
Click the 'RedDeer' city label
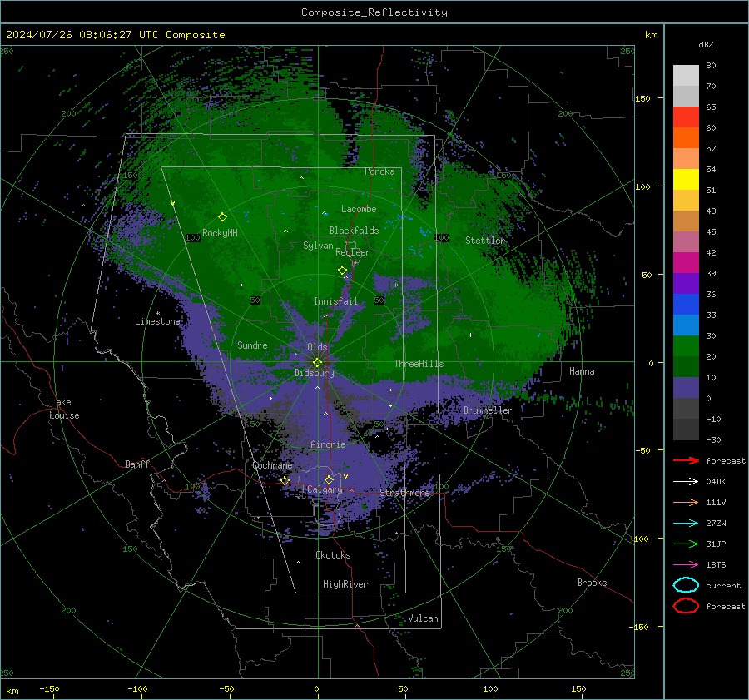click(353, 252)
